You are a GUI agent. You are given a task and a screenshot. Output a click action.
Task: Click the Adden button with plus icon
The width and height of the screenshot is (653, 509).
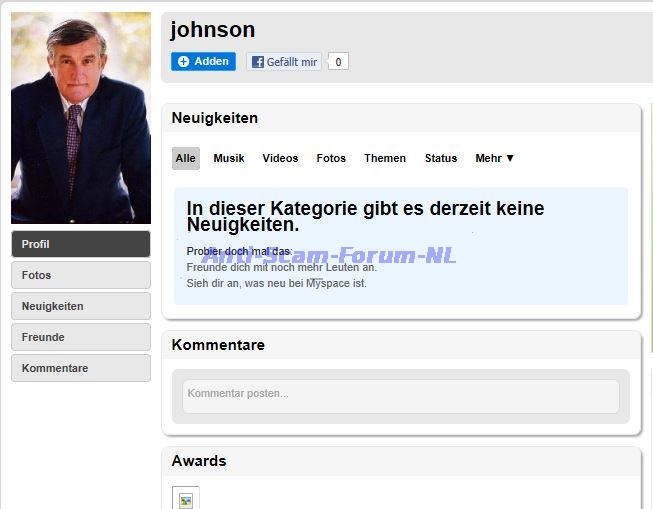(x=203, y=62)
